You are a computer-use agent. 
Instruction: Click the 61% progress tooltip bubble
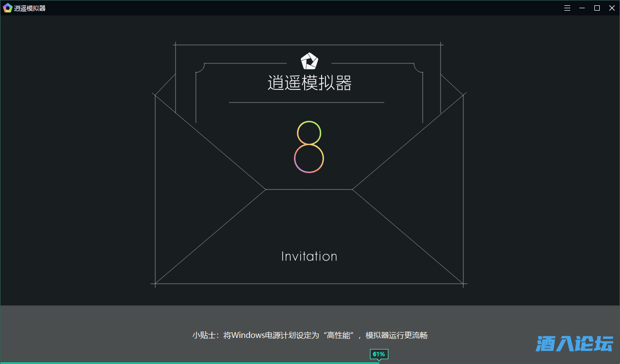click(379, 354)
